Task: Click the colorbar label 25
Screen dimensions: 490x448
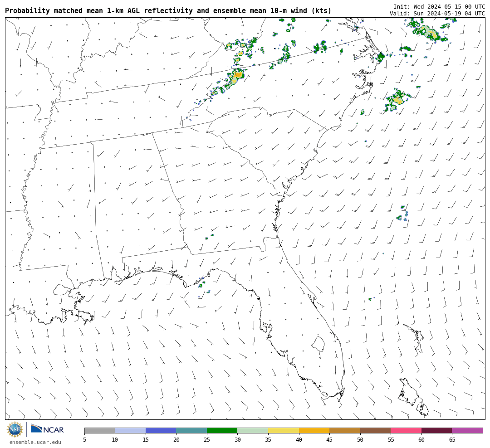Action: pos(207,440)
